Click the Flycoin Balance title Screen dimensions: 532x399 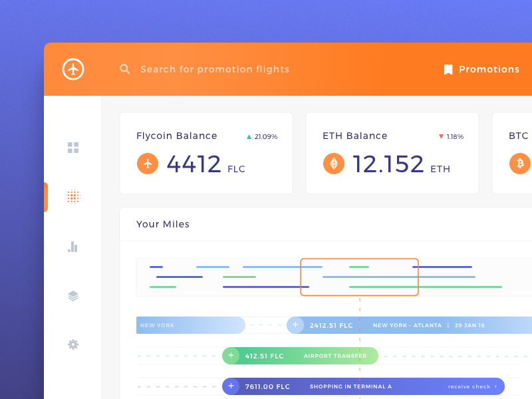tap(176, 136)
